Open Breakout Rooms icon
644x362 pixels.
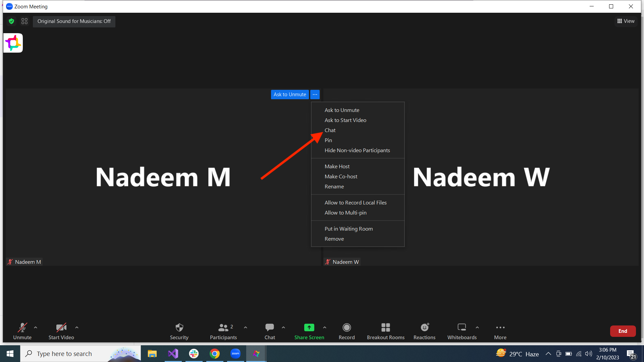[x=385, y=327]
